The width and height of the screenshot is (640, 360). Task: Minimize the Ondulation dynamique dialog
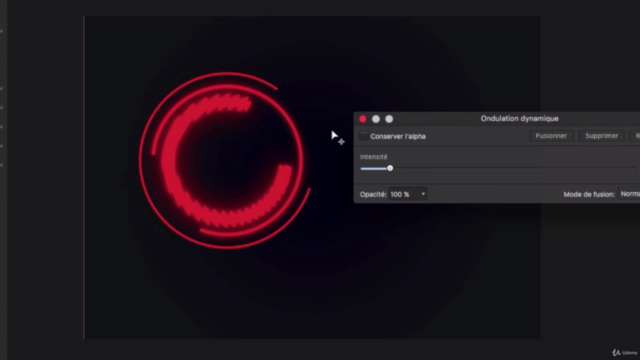(x=376, y=119)
